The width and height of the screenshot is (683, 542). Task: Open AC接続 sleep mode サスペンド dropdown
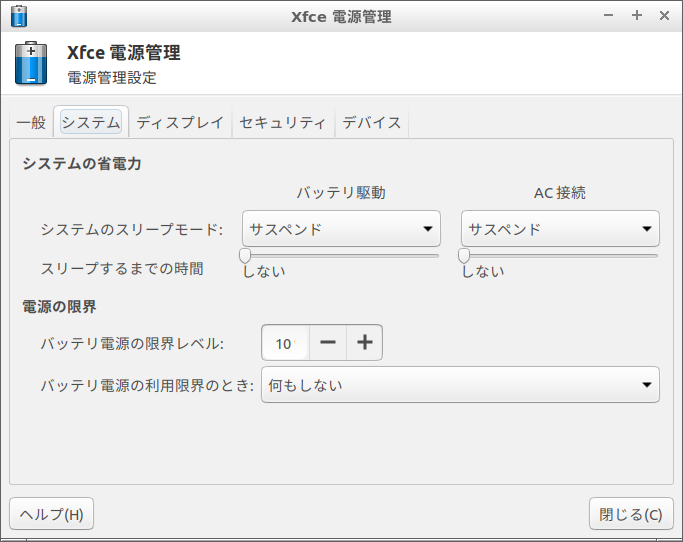pos(560,229)
